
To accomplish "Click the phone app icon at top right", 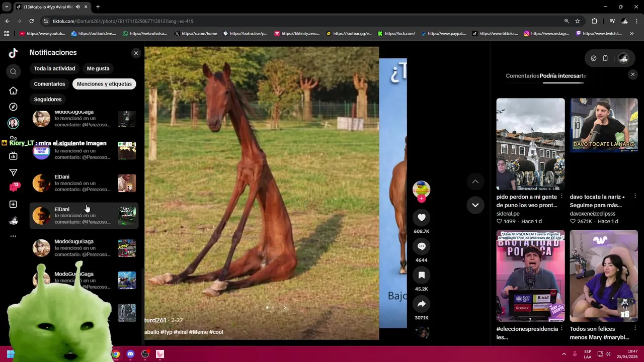I will tap(605, 58).
